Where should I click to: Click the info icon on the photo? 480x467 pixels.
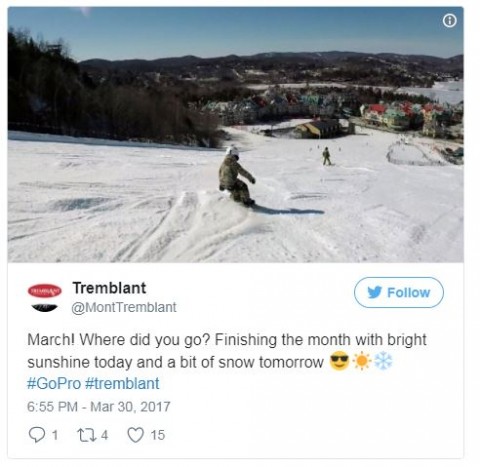(x=449, y=21)
